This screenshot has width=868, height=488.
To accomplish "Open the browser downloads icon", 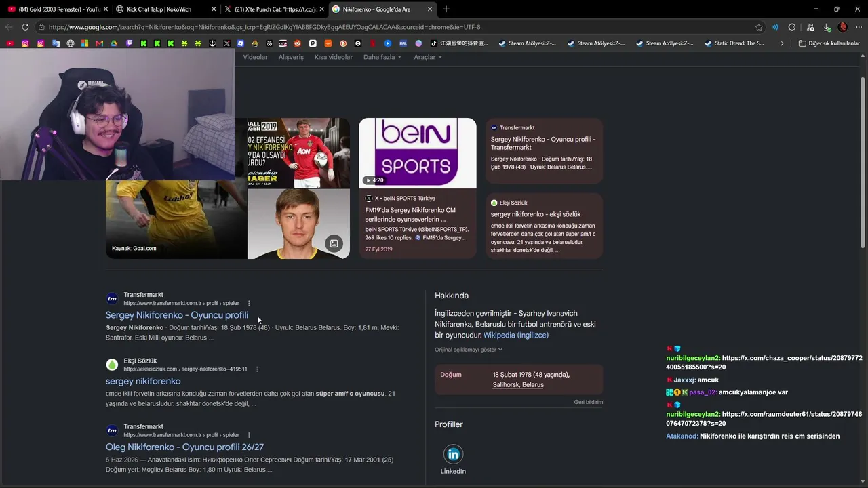I will click(827, 27).
